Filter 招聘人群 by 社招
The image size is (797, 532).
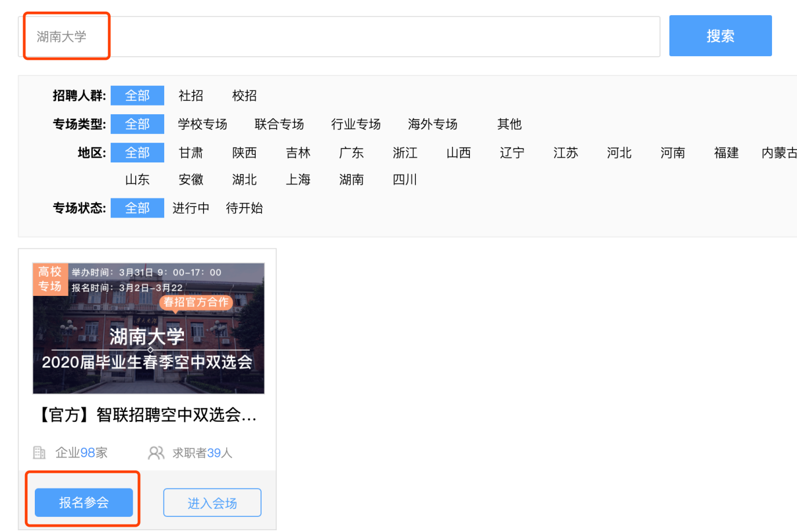pos(191,96)
